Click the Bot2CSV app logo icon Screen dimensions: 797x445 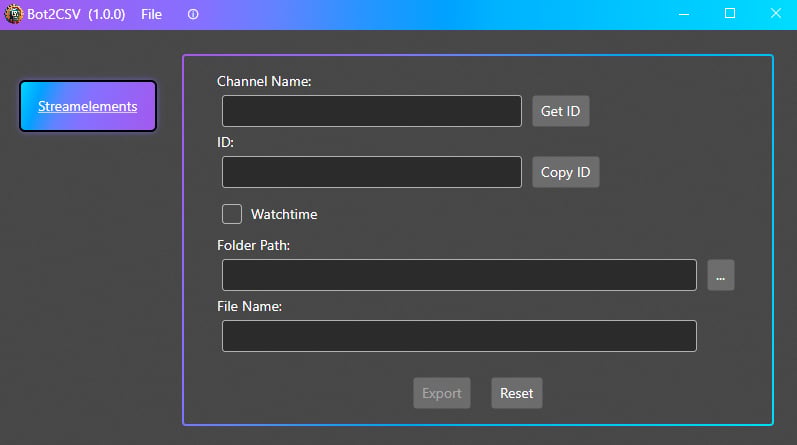click(14, 14)
